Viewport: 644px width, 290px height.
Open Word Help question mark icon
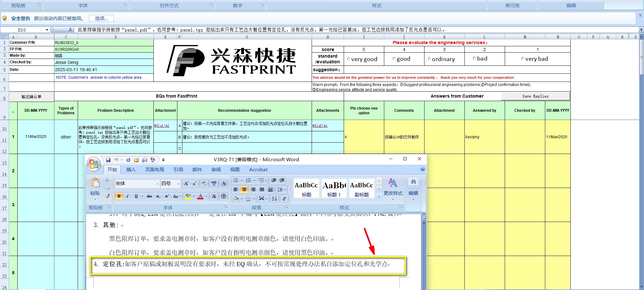click(423, 169)
